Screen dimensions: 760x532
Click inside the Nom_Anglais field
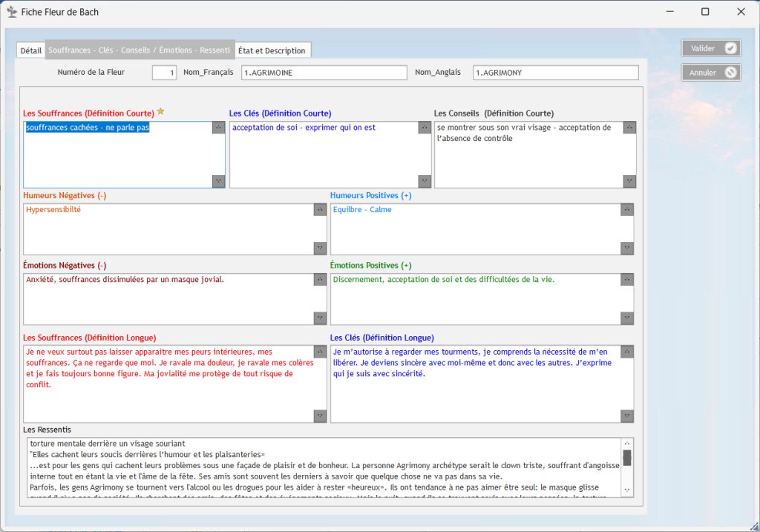pyautogui.click(x=555, y=73)
